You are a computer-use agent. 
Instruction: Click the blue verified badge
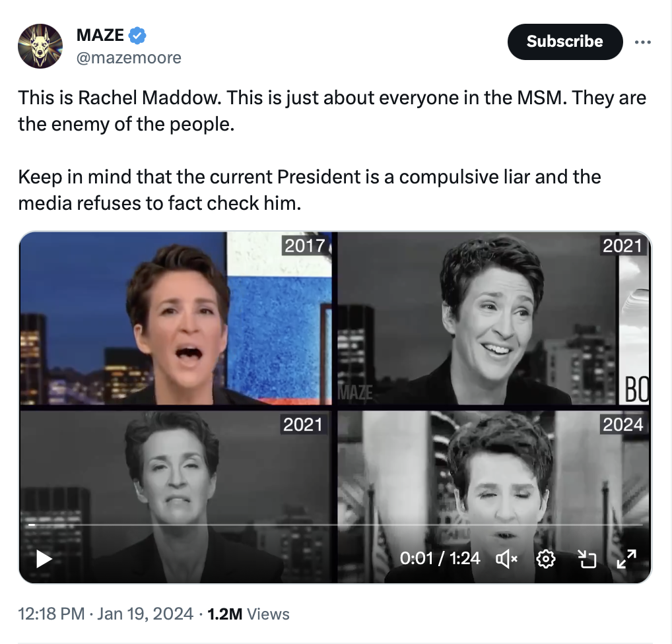point(137,35)
